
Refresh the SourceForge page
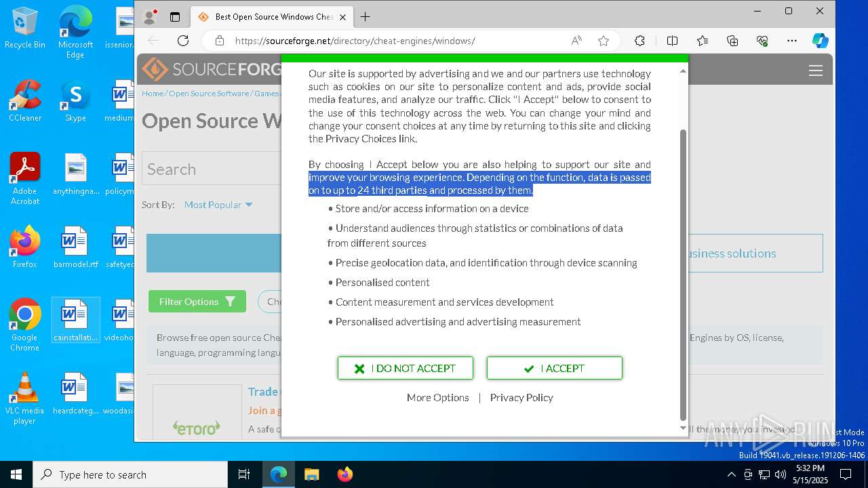click(182, 41)
